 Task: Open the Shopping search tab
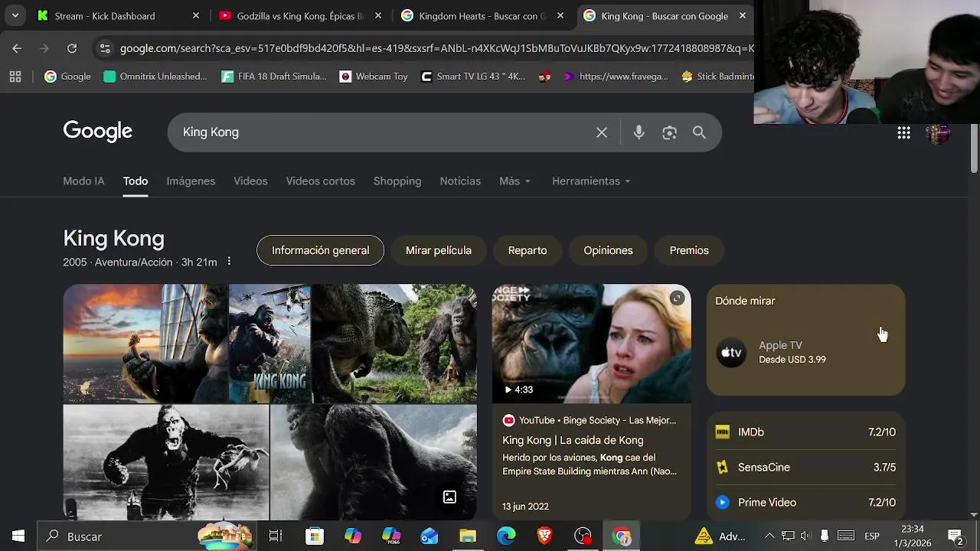pyautogui.click(x=397, y=181)
